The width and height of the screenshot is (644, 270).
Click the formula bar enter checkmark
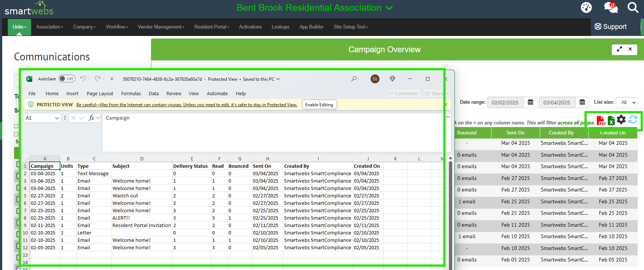click(x=82, y=118)
